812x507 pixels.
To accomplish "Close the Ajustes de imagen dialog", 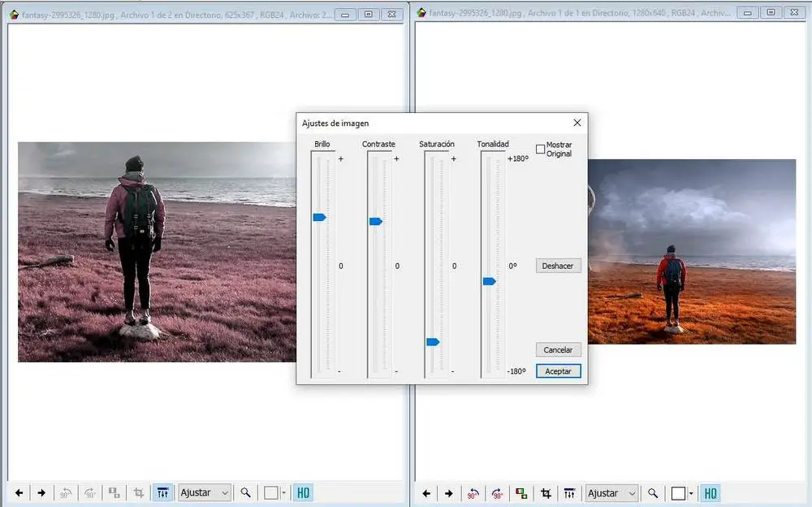I will pos(577,123).
